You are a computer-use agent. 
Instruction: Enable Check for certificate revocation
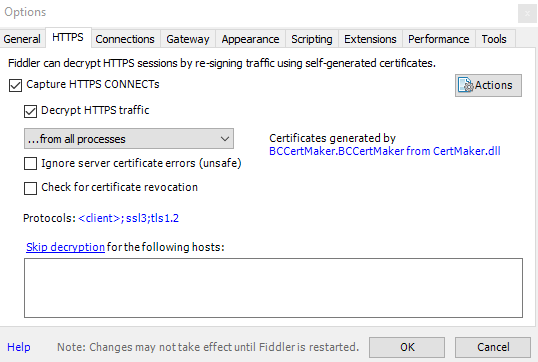pyautogui.click(x=31, y=188)
